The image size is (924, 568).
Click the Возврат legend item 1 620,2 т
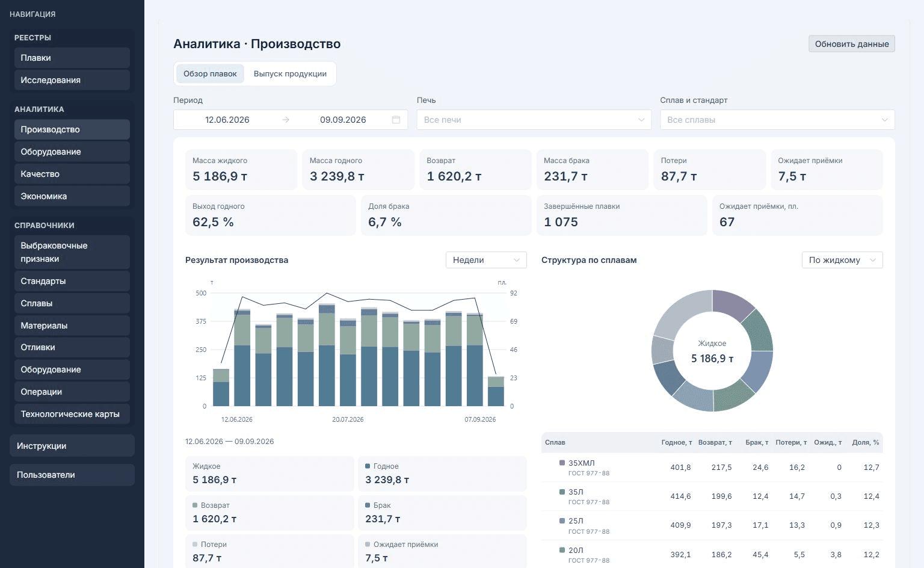coord(269,513)
